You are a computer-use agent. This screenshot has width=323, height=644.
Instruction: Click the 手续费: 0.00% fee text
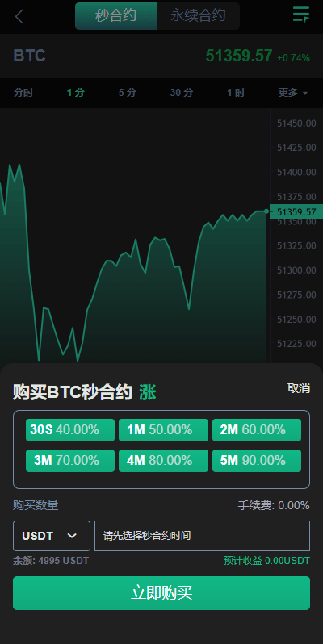pyautogui.click(x=274, y=505)
